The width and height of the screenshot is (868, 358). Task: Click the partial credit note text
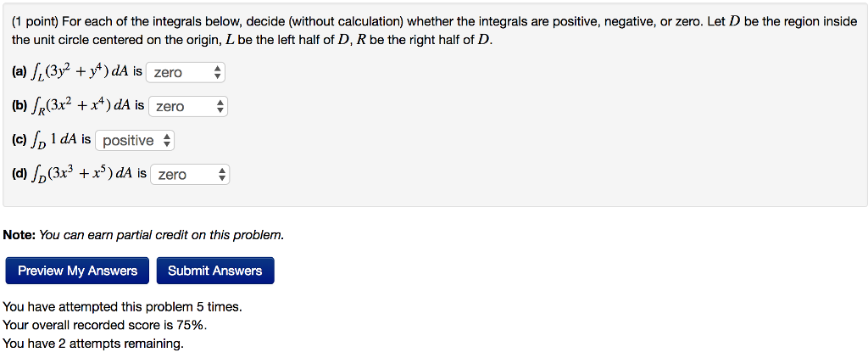pyautogui.click(x=143, y=234)
